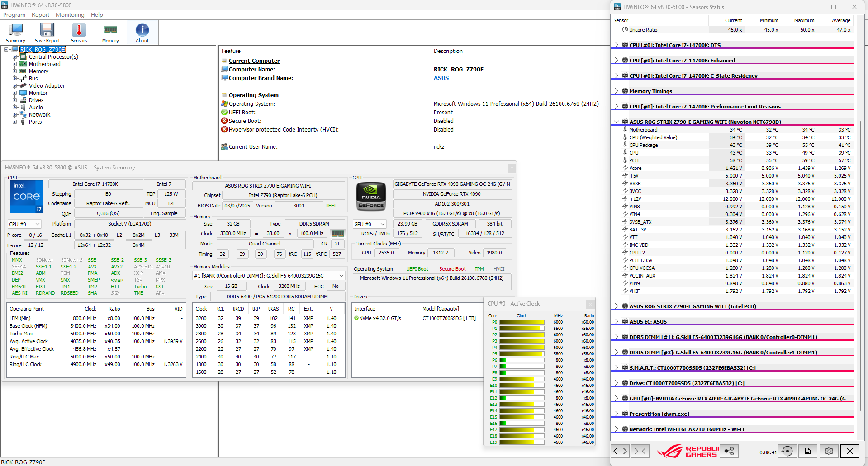Click the ASUS brand name link

click(x=441, y=78)
